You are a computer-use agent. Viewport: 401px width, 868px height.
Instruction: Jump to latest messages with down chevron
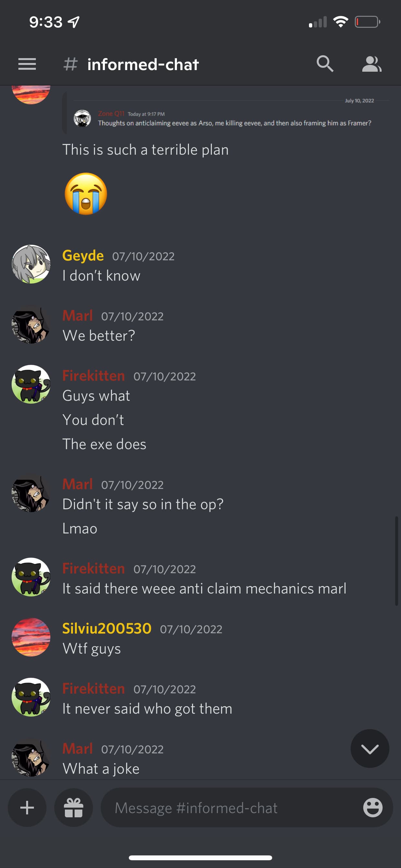[370, 749]
